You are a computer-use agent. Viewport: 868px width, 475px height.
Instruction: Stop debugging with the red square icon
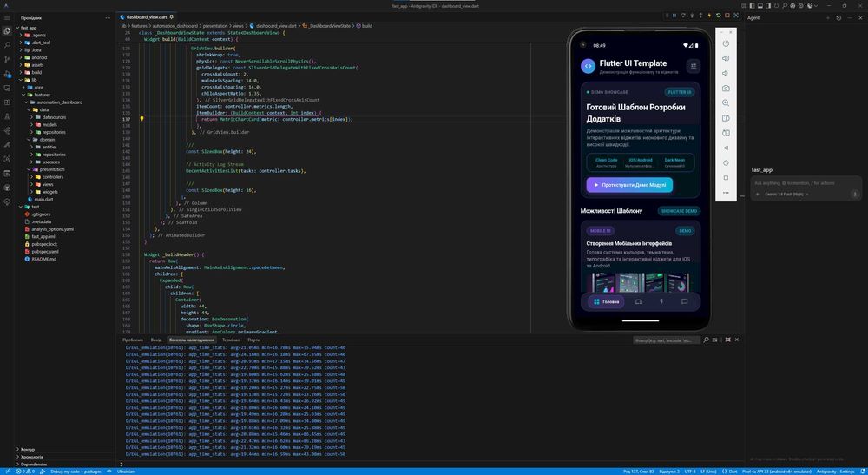(x=727, y=16)
